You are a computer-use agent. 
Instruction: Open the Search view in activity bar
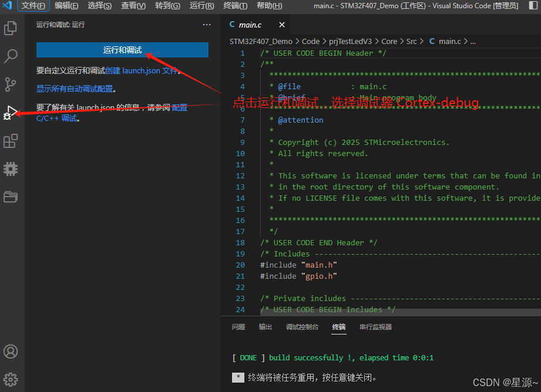click(11, 56)
